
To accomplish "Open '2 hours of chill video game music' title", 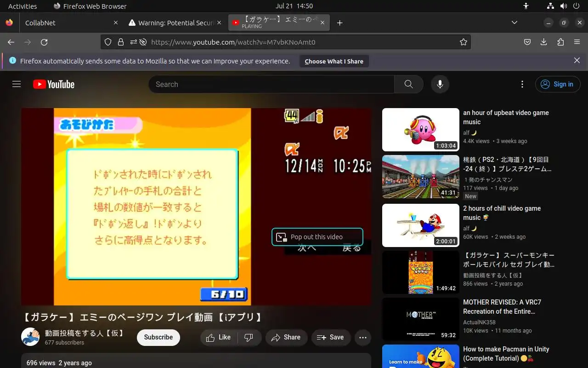I will 502,213.
